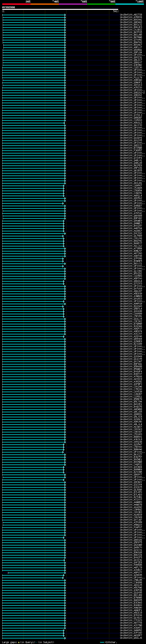Screen dimensions: 146x644
Task: Select hit label UniRef100_A9HFG9
Action: [131, 304]
